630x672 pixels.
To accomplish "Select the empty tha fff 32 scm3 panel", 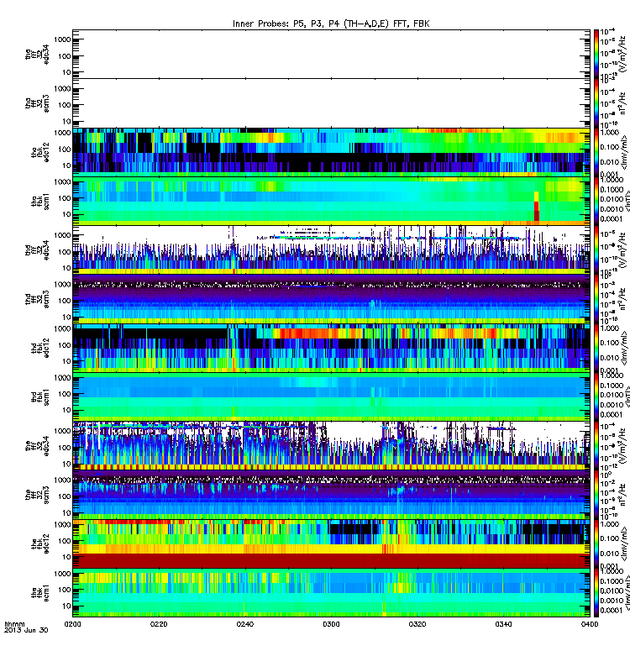I will [x=331, y=103].
